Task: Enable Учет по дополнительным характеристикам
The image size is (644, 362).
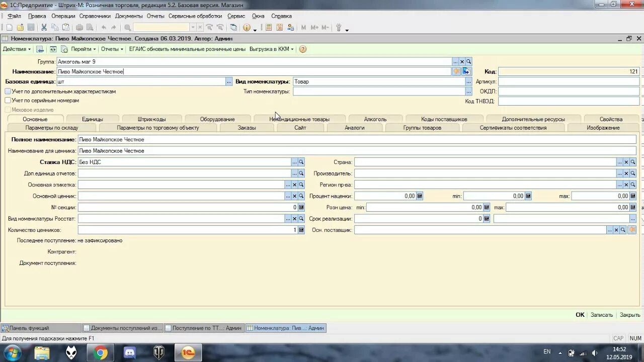Action: 8,92
